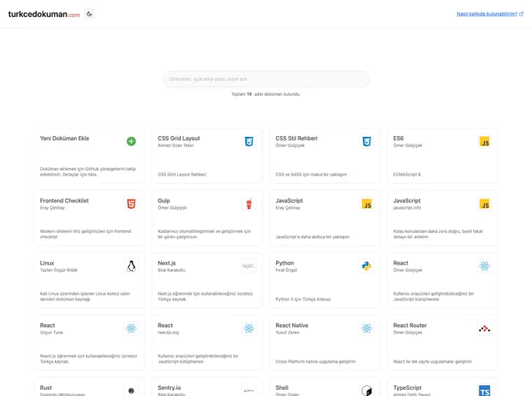Open the 'CSS Grid Layout' title
Screen dimensions: 532x396
179,138
